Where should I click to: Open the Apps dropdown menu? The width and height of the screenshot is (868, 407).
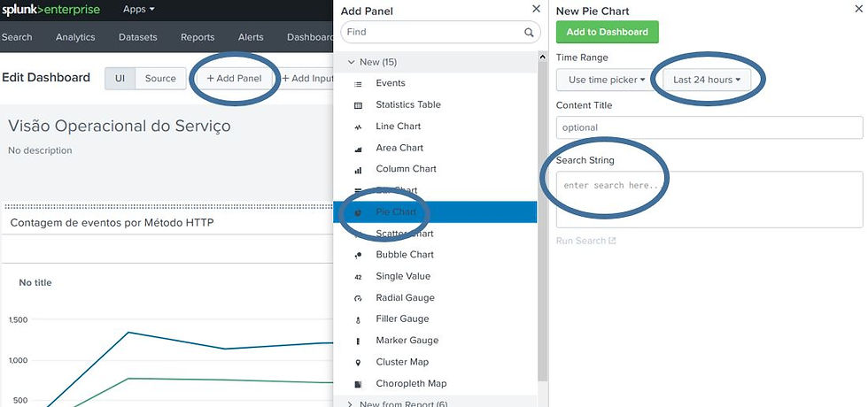[x=139, y=10]
